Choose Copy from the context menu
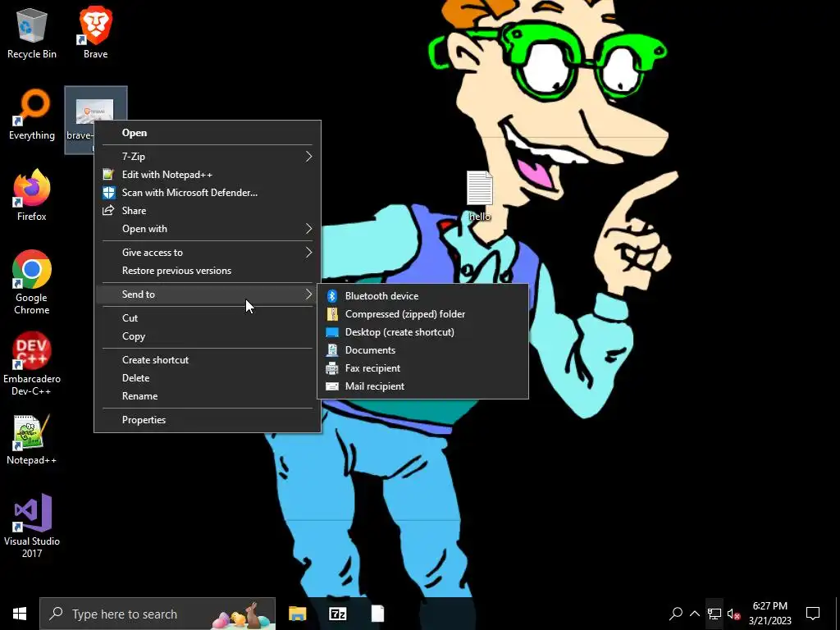Viewport: 840px width, 630px height. pos(208,336)
